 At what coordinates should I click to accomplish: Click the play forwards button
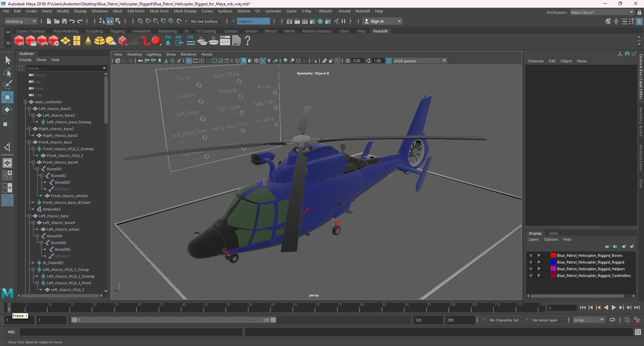[614, 307]
